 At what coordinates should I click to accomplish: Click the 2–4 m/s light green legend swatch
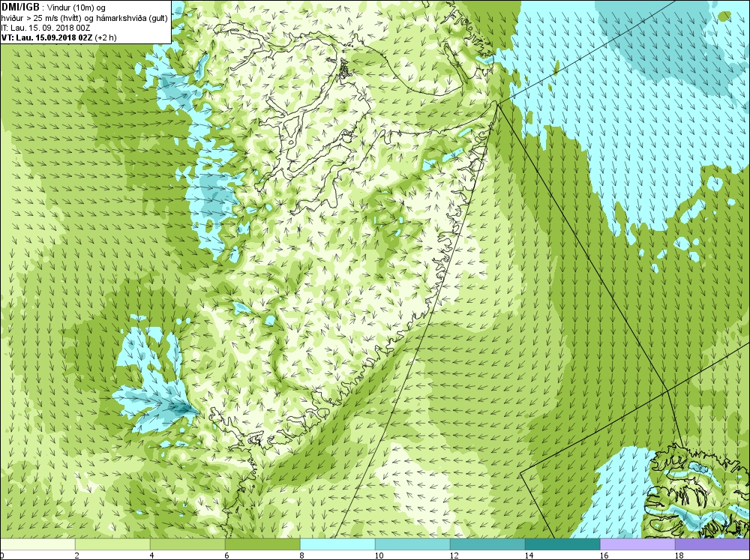pos(112,544)
